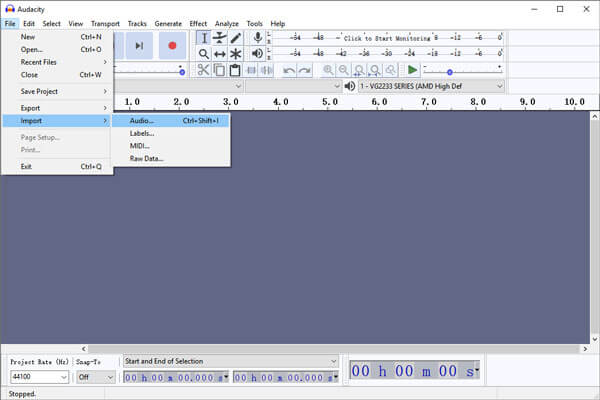Screen dimensions: 600x400
Task: Click the green Play-at-Speed button
Action: click(412, 70)
